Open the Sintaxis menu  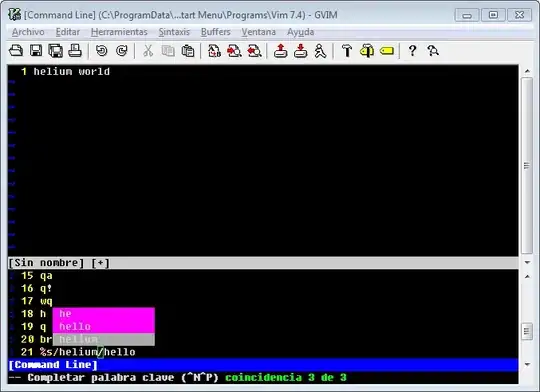coord(174,32)
